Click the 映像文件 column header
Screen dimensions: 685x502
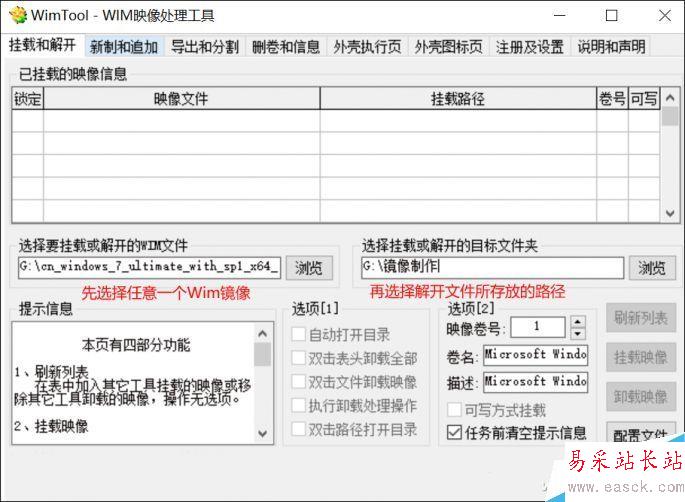tap(181, 99)
